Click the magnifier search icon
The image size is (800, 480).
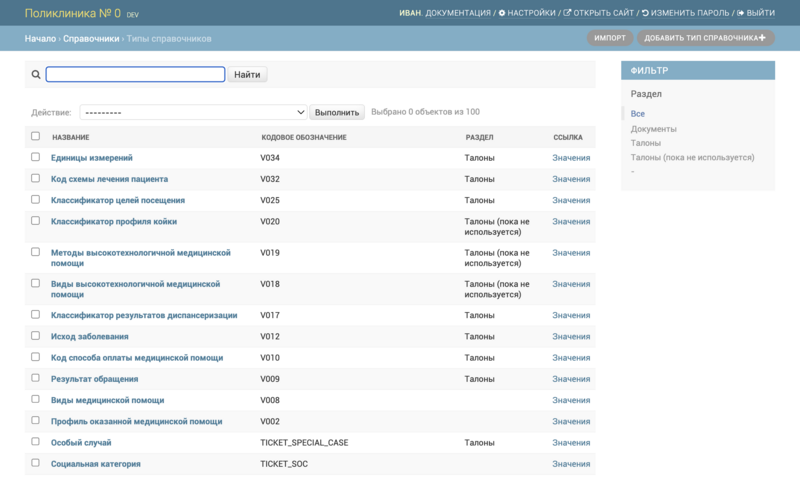click(x=36, y=74)
